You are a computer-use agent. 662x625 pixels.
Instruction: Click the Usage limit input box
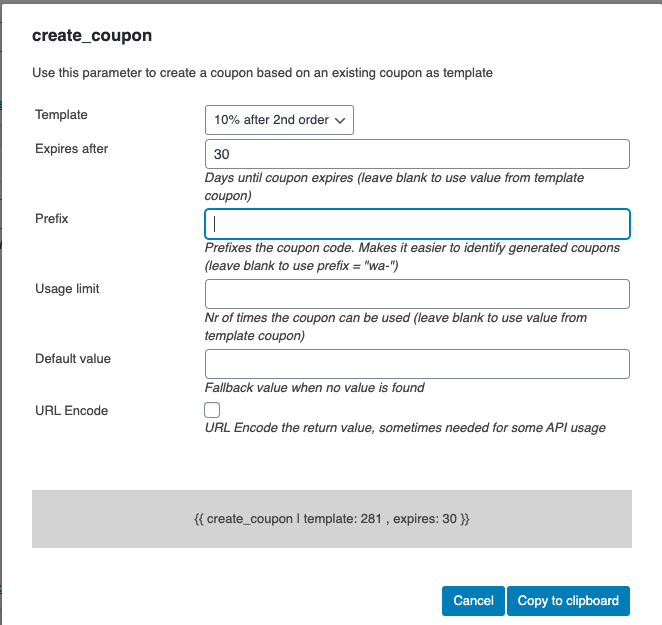tap(417, 294)
